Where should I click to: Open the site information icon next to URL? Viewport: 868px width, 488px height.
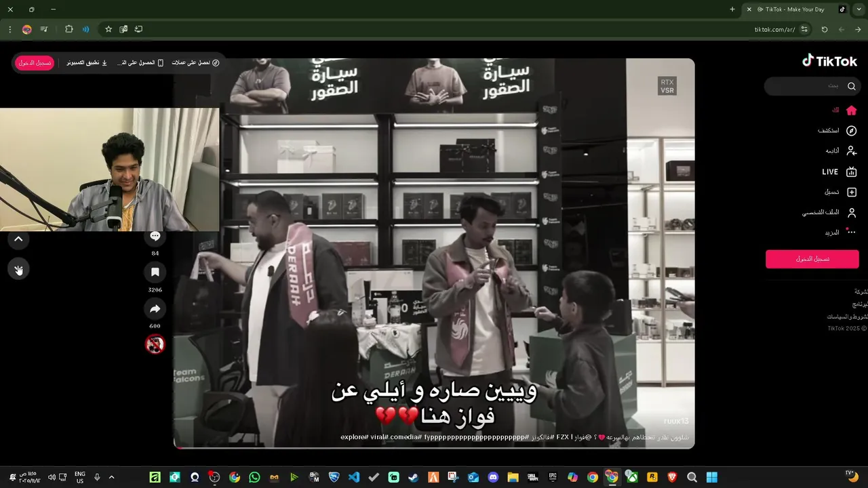804,29
